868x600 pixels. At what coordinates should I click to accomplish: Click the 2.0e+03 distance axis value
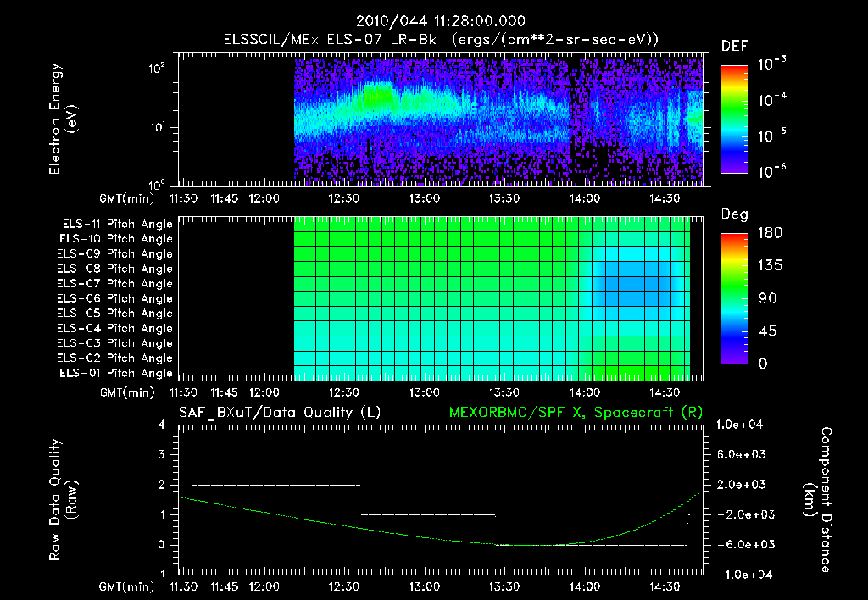[742, 485]
